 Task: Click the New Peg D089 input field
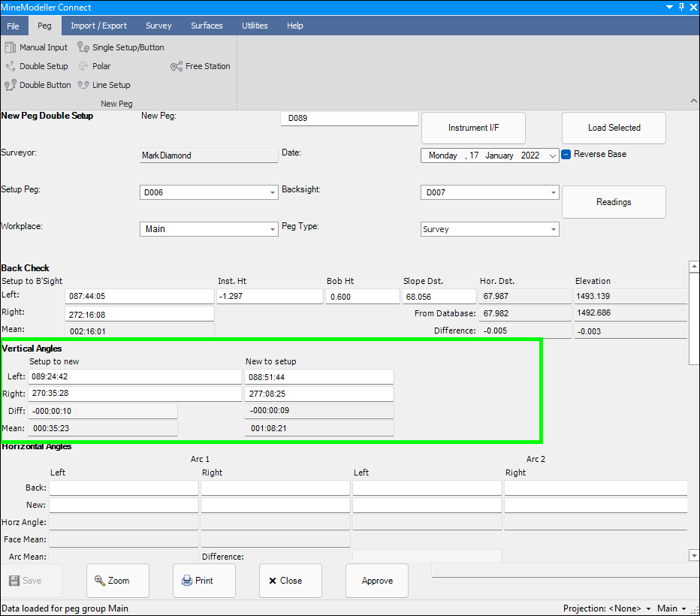pyautogui.click(x=348, y=119)
